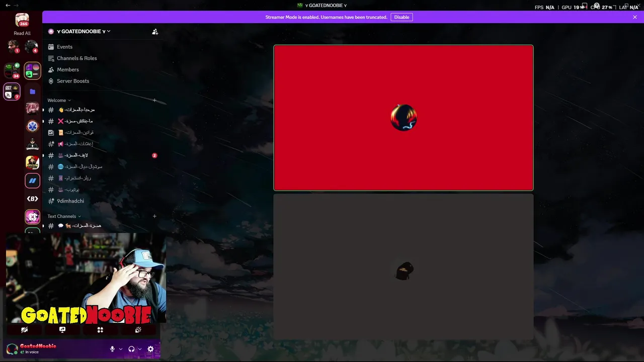Open the server folder showing badge 34
The image size is (644, 362).
[x=12, y=70]
